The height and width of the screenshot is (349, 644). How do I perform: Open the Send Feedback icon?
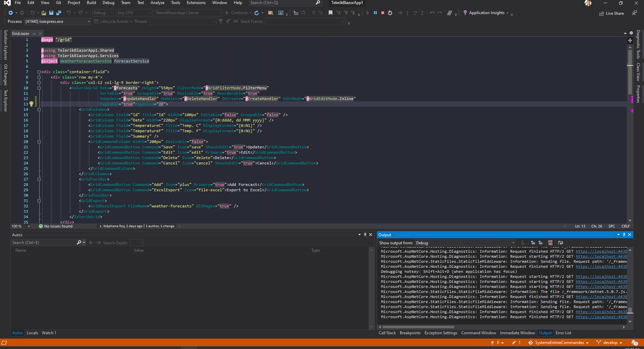[x=634, y=13]
